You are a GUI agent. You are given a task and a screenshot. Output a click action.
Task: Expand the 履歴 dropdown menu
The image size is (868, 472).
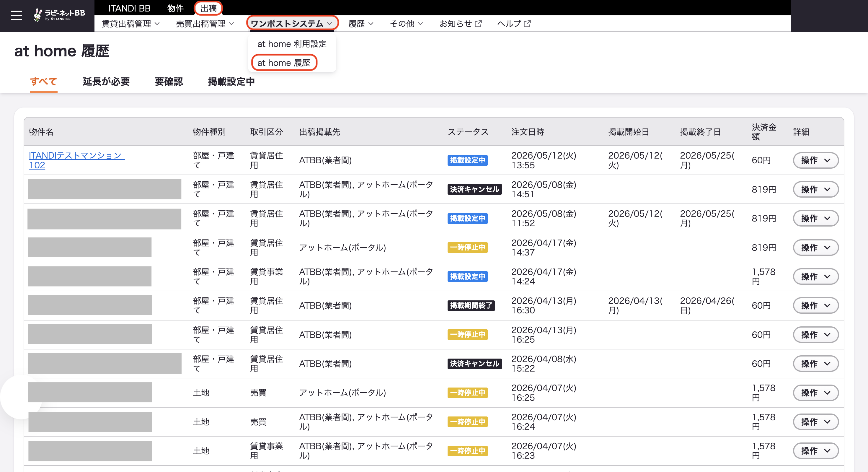point(360,24)
